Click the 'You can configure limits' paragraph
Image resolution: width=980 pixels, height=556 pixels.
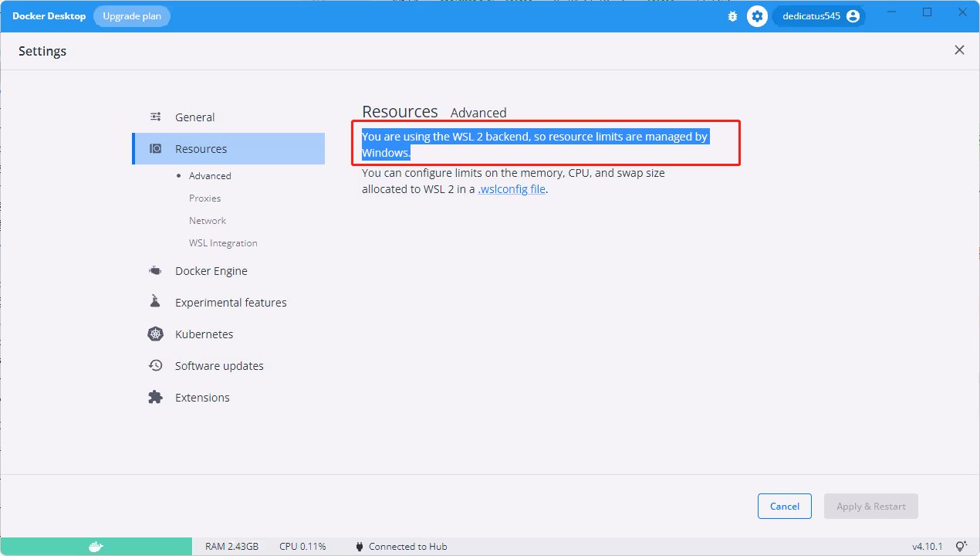[x=513, y=181]
